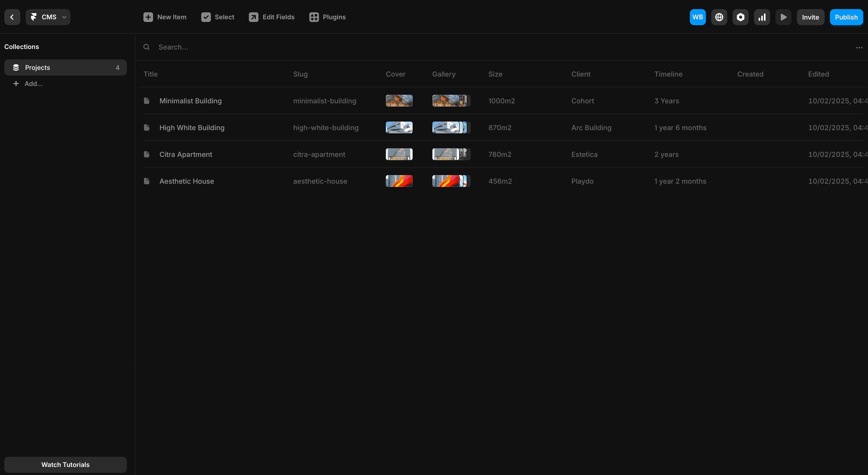This screenshot has height=475, width=868.
Task: Click the Estetica client cell
Action: pos(584,154)
